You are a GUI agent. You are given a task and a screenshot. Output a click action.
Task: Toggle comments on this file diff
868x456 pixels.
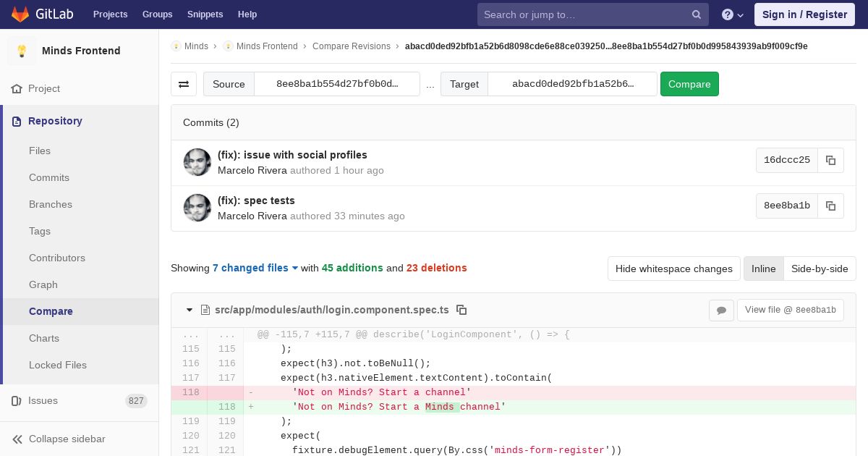(721, 311)
